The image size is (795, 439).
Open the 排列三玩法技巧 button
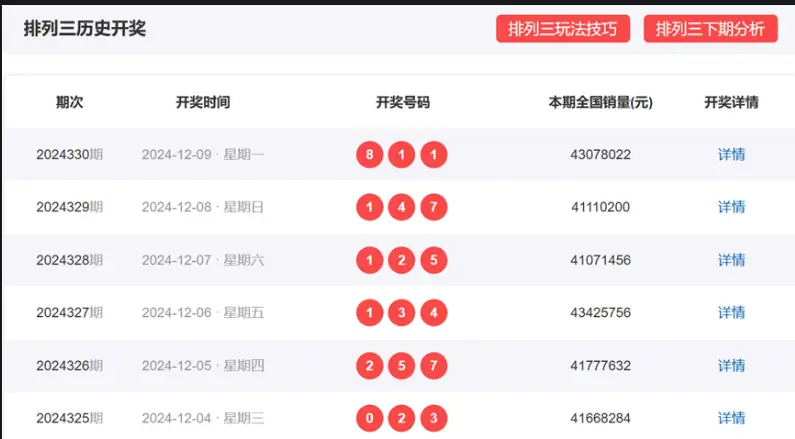pyautogui.click(x=562, y=29)
